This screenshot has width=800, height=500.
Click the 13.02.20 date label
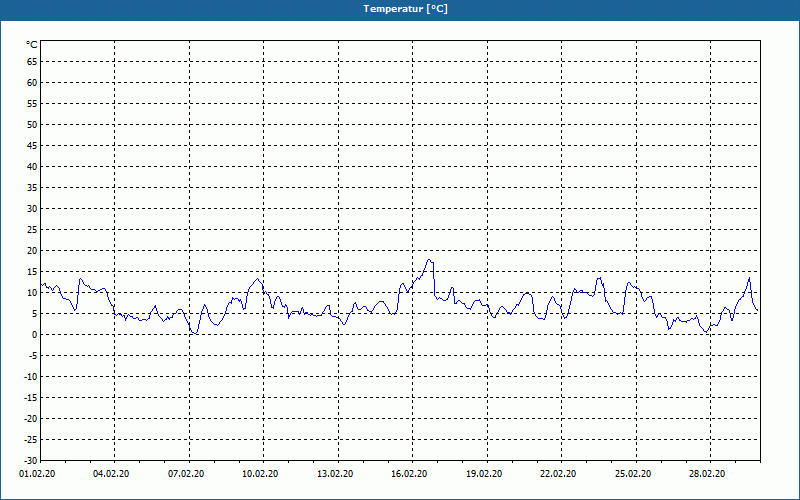[335, 474]
